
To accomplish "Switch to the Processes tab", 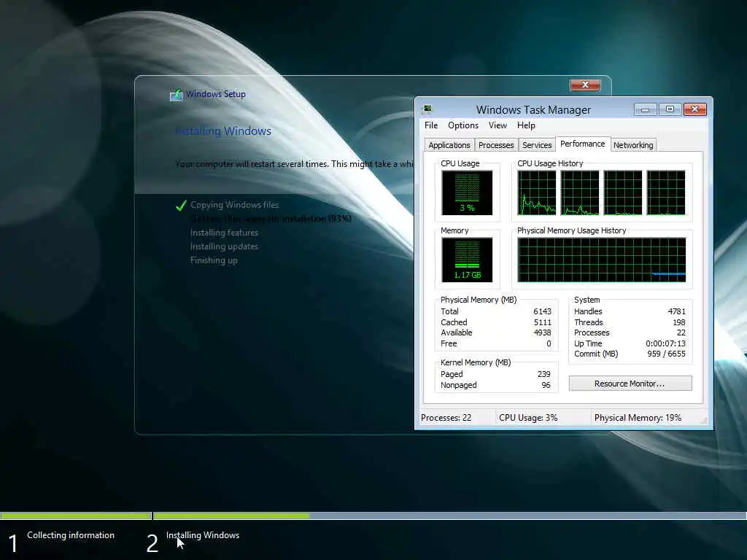I will [x=496, y=145].
